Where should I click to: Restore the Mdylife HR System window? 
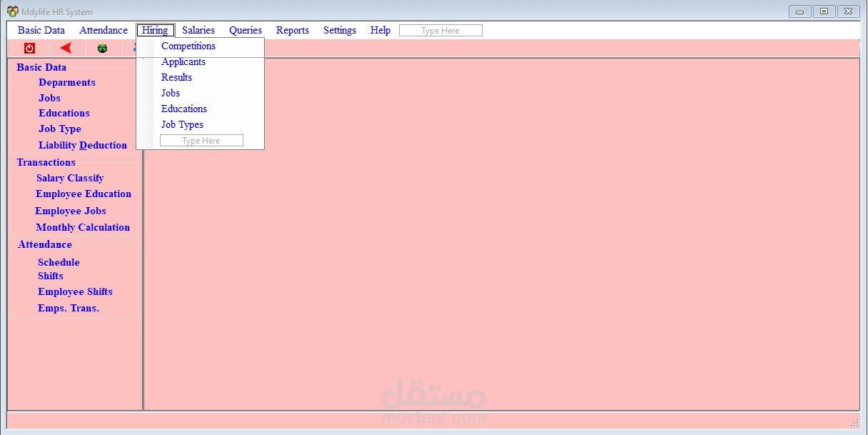(824, 11)
